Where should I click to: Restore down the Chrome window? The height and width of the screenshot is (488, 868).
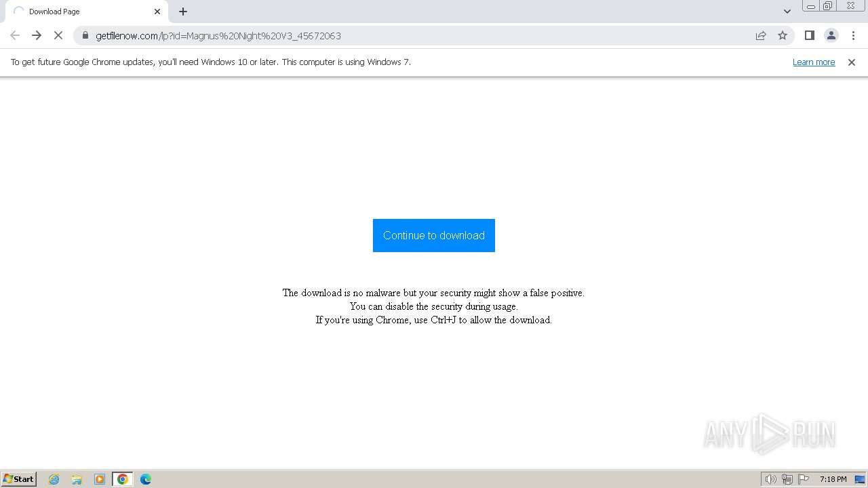pos(828,5)
